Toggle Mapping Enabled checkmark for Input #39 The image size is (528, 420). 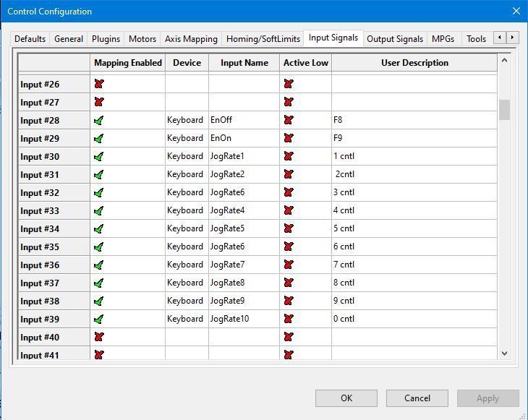[x=98, y=319]
